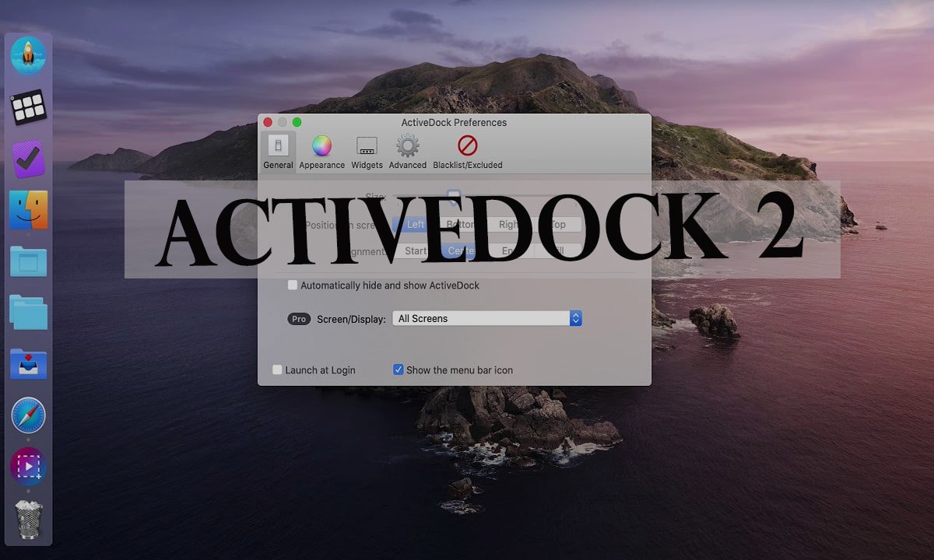This screenshot has width=934, height=560.
Task: Click the dock Size slider handle
Action: click(x=454, y=197)
